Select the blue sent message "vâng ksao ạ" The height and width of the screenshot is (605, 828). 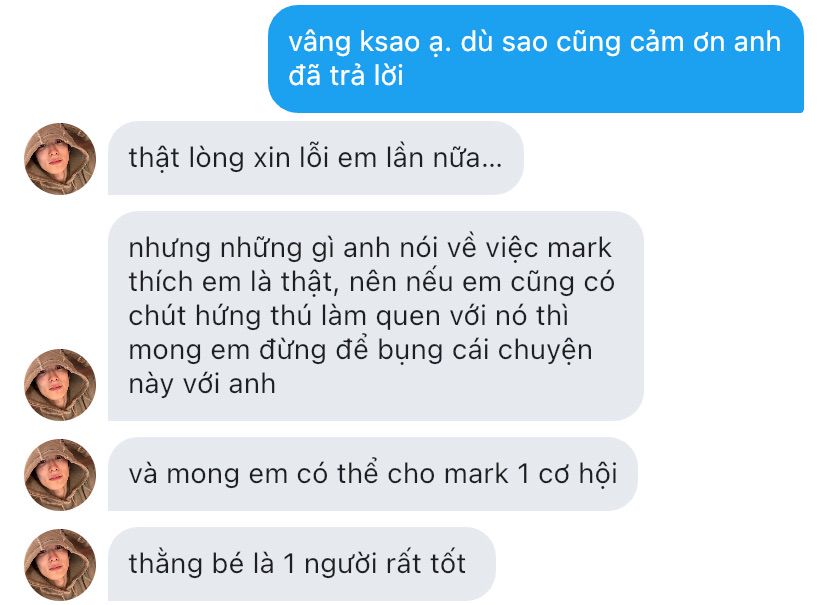(x=536, y=59)
